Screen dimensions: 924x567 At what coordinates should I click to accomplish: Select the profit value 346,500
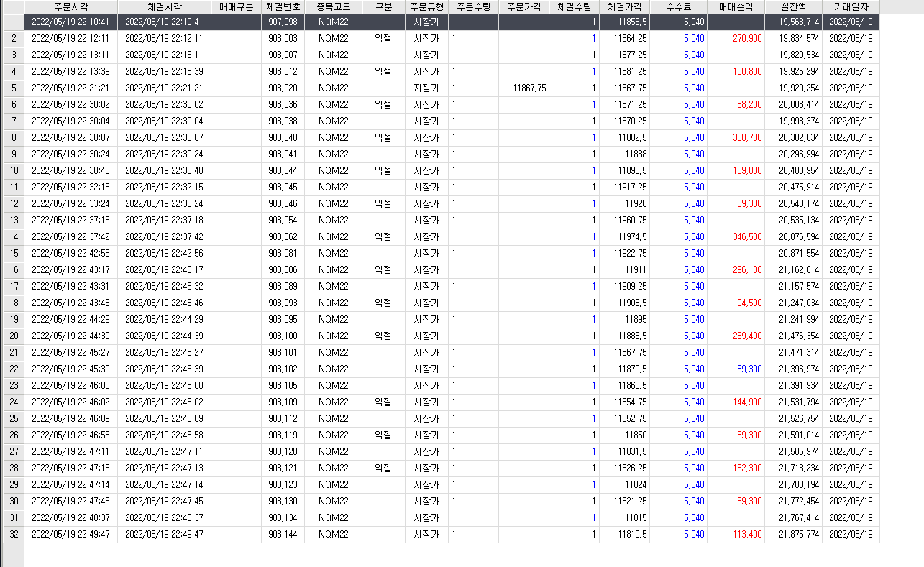tap(747, 236)
